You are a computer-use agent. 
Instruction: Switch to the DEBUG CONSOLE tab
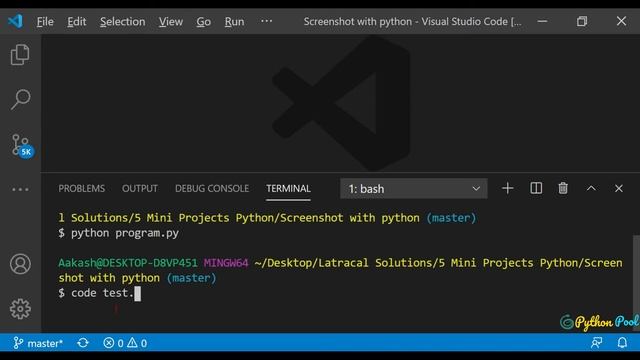212,189
